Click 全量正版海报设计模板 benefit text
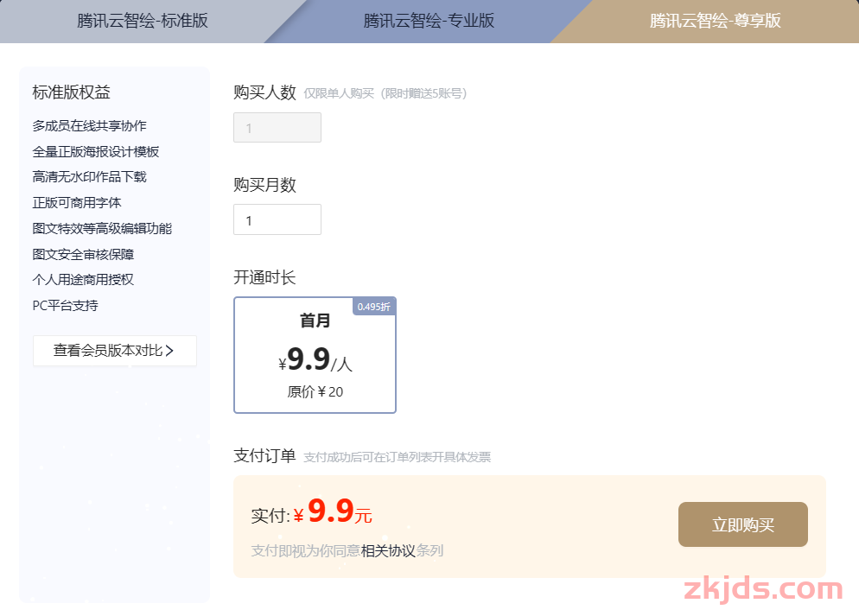 tap(96, 152)
